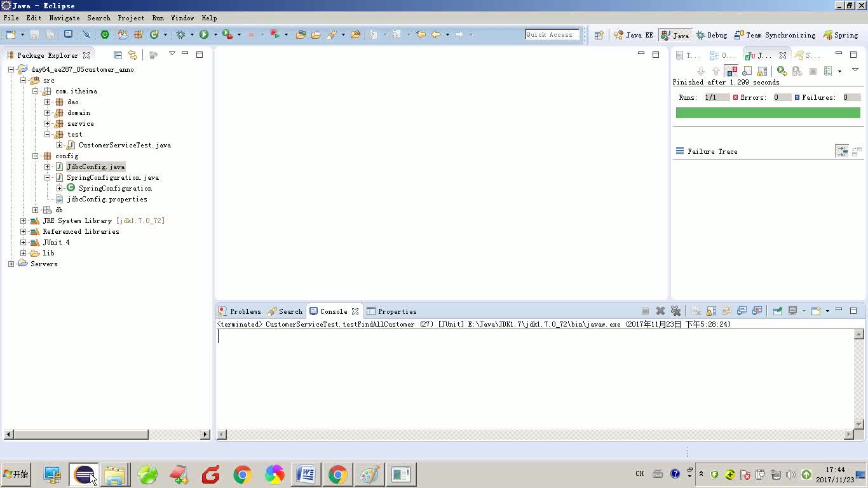Image resolution: width=868 pixels, height=488 pixels.
Task: Expand the JRE System Library node
Action: point(23,220)
